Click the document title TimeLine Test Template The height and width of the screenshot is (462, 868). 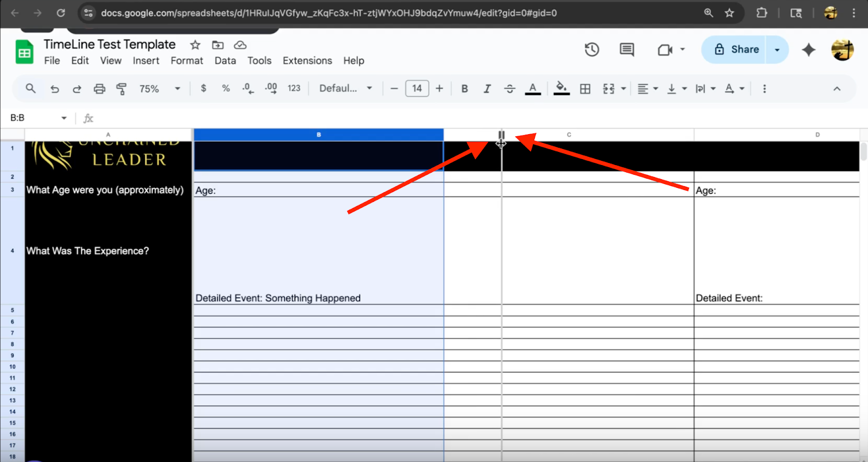(110, 45)
